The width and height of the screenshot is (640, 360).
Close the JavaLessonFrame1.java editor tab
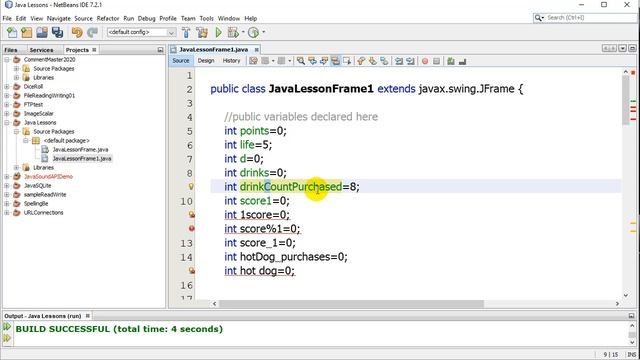click(256, 49)
